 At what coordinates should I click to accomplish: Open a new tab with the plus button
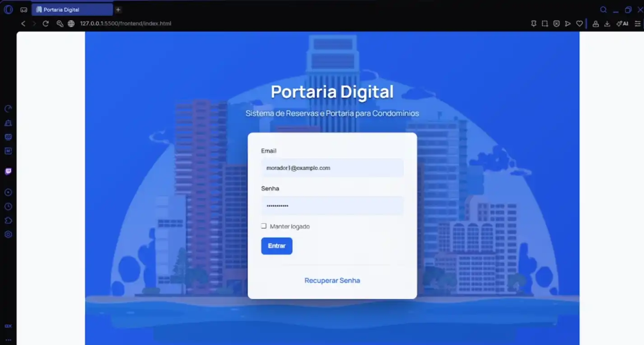118,9
